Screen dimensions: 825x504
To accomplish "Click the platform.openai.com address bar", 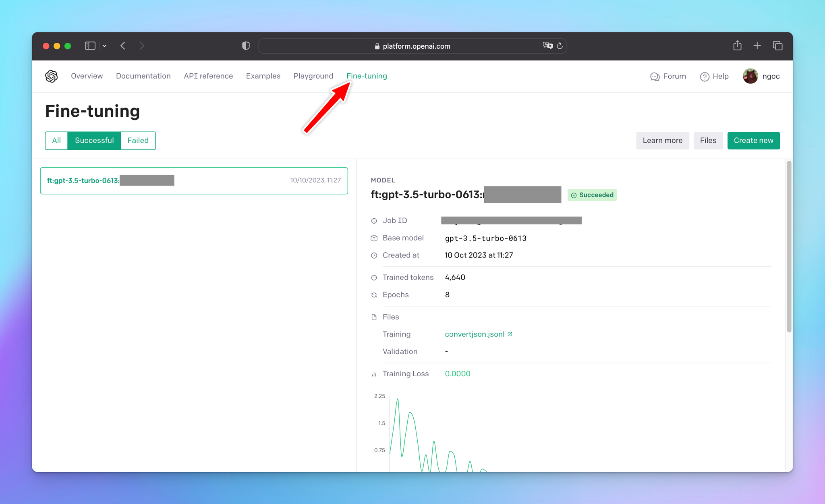I will [412, 46].
